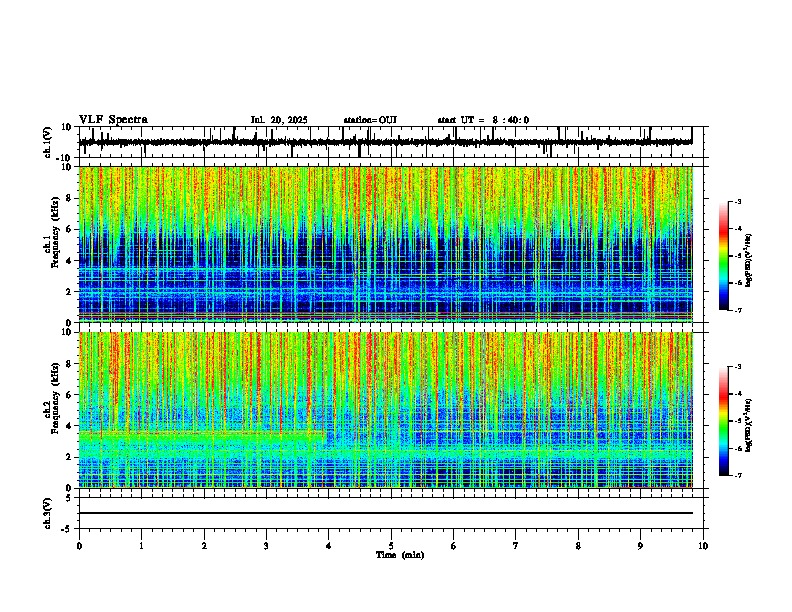Click the ch.1 spectrogram color scale bar
Image resolution: width=792 pixels, height=612 pixels.
tap(724, 256)
